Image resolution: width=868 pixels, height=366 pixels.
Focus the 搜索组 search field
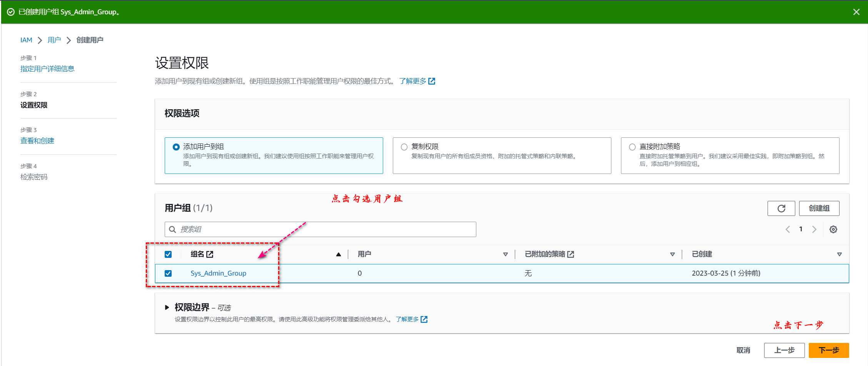[320, 229]
